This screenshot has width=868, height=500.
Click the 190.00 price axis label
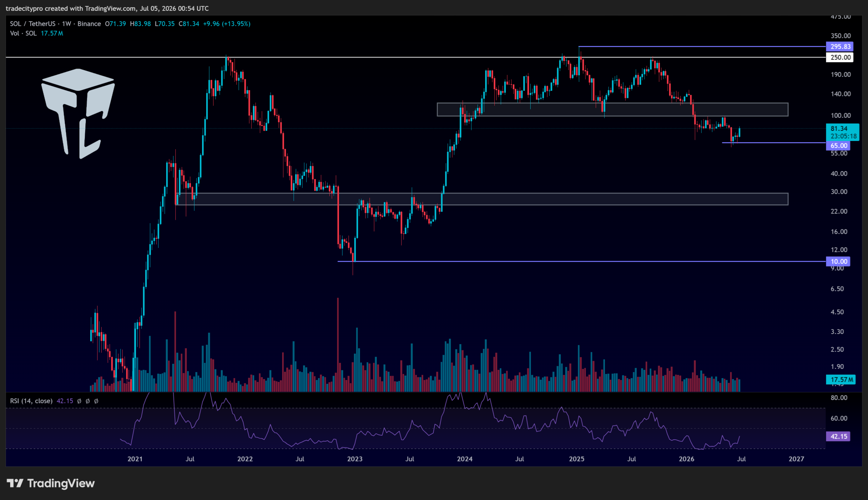click(x=841, y=75)
